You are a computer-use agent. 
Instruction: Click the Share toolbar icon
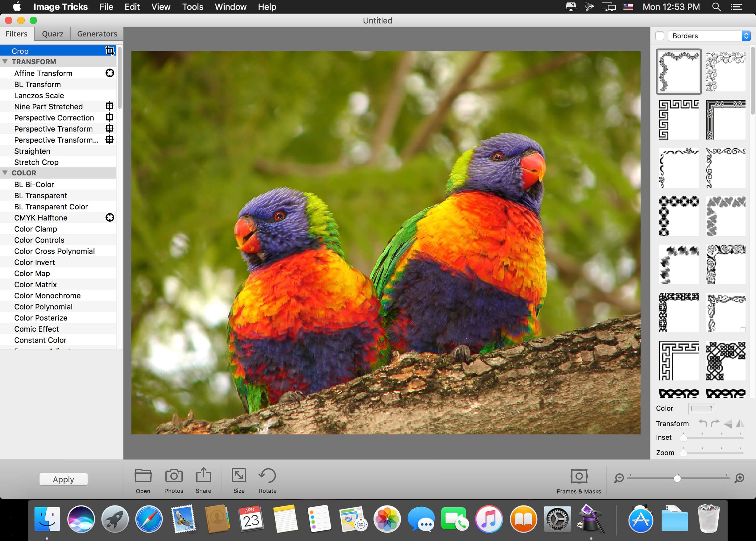[203, 475]
